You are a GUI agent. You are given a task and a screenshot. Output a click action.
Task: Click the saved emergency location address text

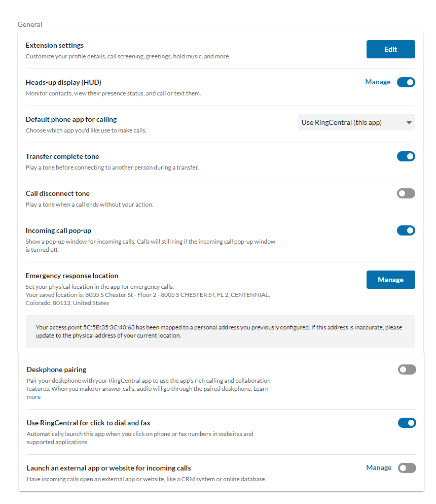[x=148, y=299]
